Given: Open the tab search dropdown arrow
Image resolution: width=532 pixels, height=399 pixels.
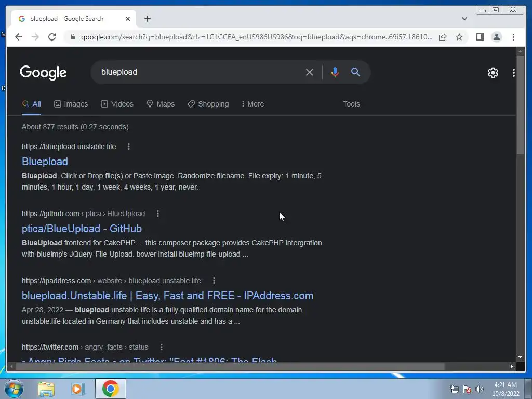Looking at the screenshot, I should click(x=464, y=19).
